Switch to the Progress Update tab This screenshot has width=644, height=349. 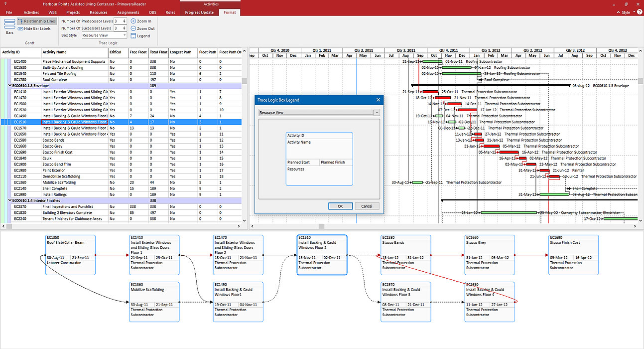click(199, 12)
